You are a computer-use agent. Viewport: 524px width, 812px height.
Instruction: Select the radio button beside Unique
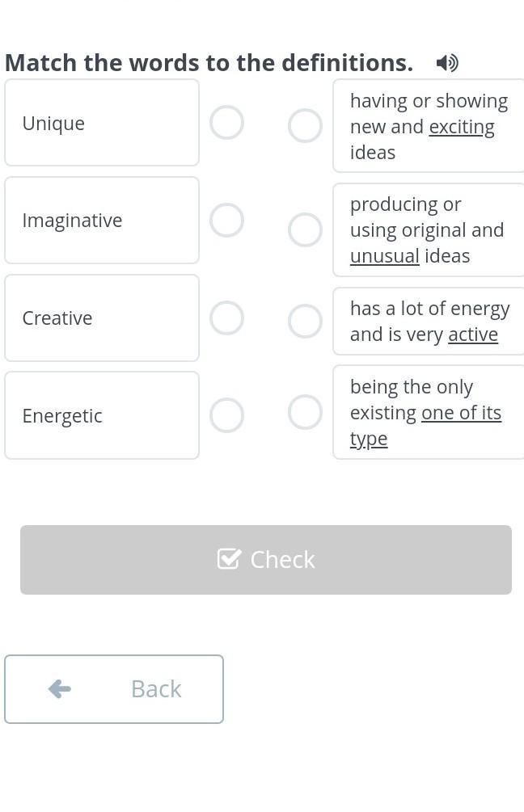coord(226,123)
